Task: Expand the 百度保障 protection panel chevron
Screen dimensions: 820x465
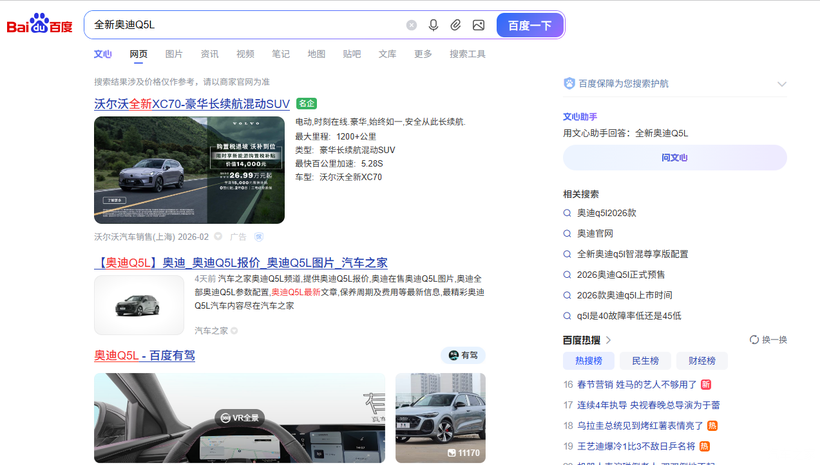Action: click(x=781, y=84)
